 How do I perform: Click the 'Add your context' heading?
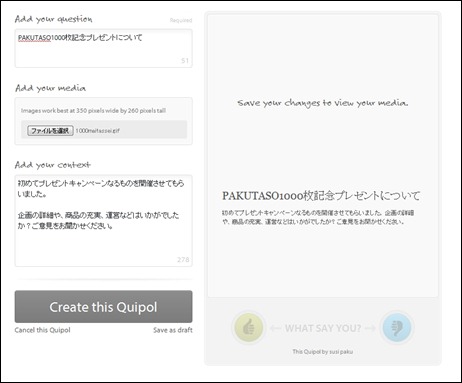pyautogui.click(x=53, y=165)
